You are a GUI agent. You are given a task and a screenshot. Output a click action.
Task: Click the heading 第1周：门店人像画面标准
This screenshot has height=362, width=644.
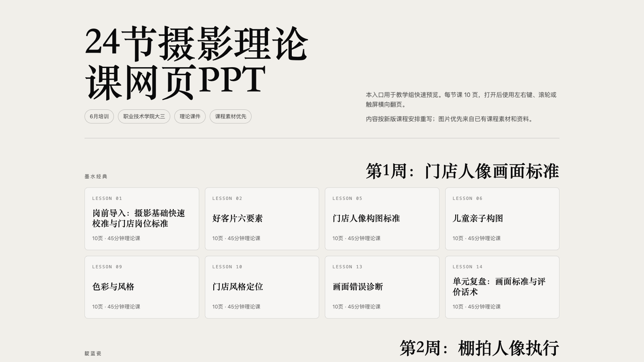[x=462, y=171]
